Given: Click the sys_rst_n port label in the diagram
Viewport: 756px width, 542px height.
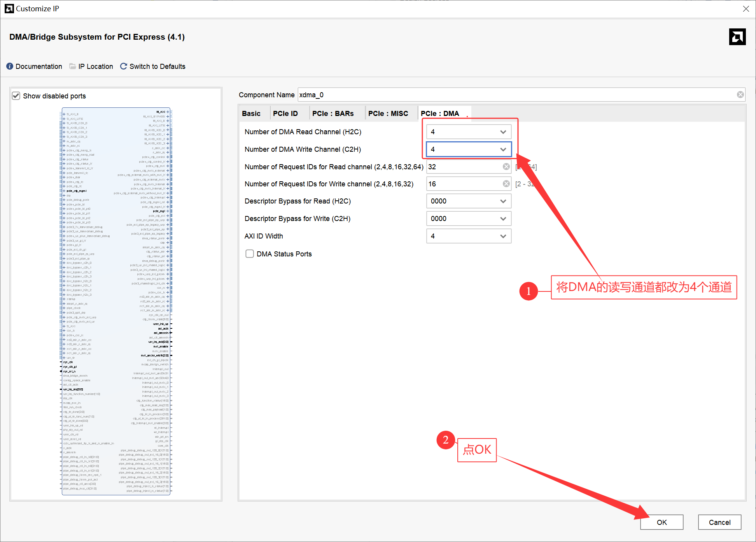Looking at the screenshot, I should [69, 372].
